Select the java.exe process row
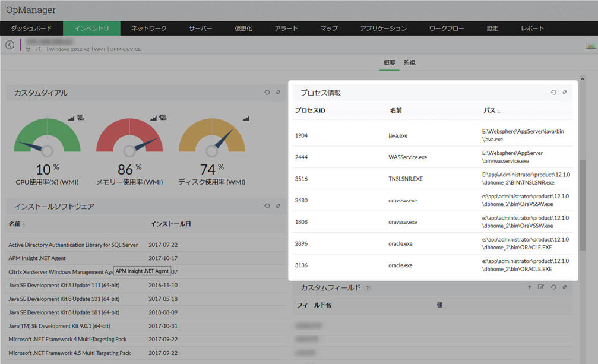Image resolution: width=598 pixels, height=364 pixels. pos(398,135)
